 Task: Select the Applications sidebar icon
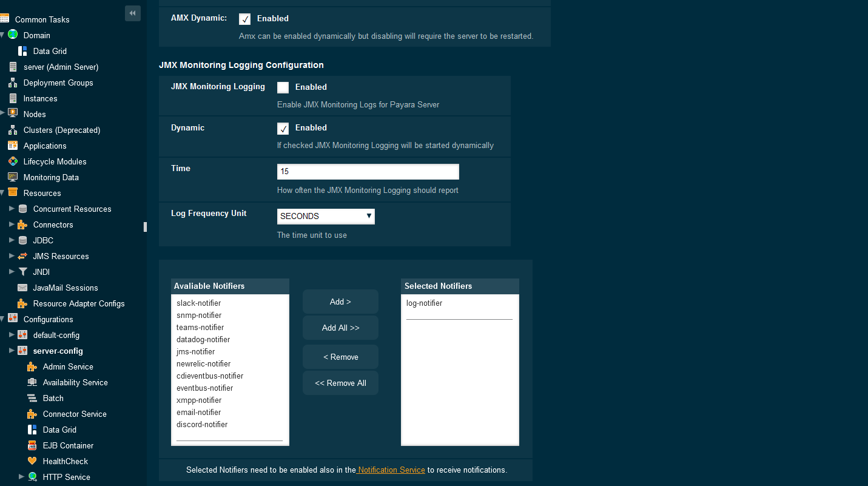(12, 146)
